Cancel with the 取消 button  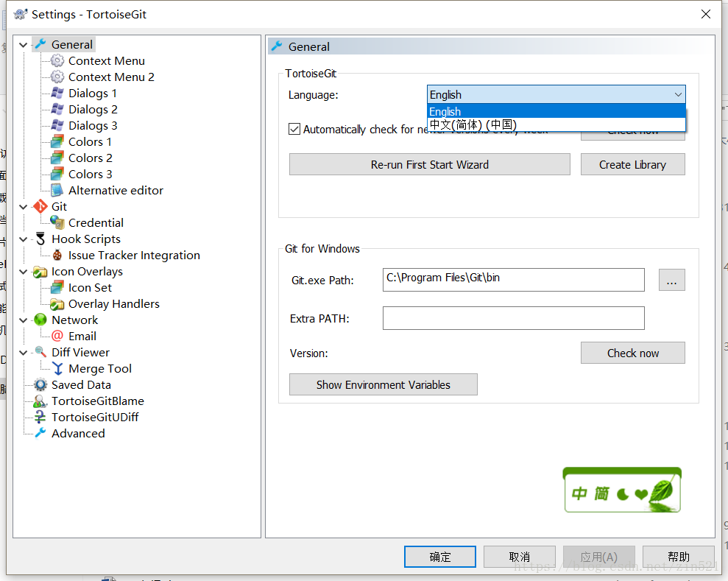click(x=519, y=557)
